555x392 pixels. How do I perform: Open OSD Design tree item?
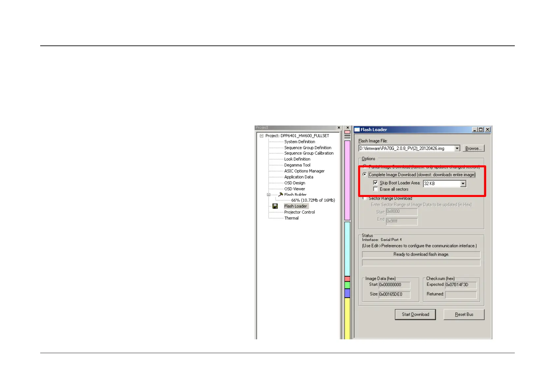click(295, 183)
